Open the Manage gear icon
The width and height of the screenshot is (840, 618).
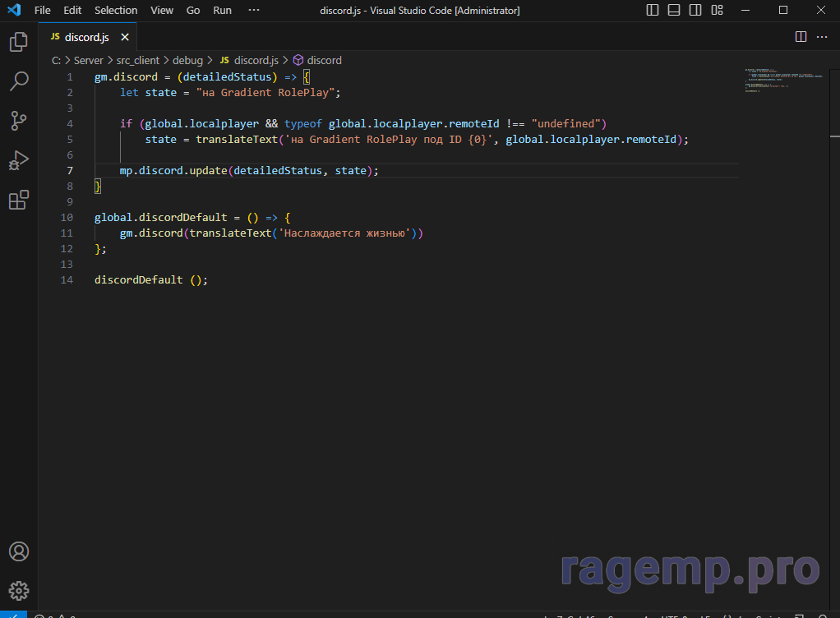19,591
